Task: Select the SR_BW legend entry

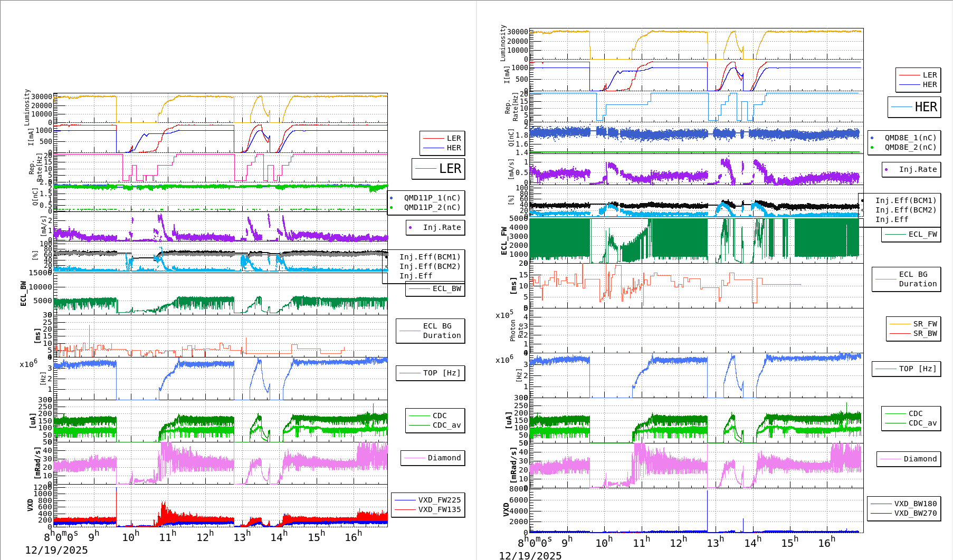Action: tap(925, 333)
